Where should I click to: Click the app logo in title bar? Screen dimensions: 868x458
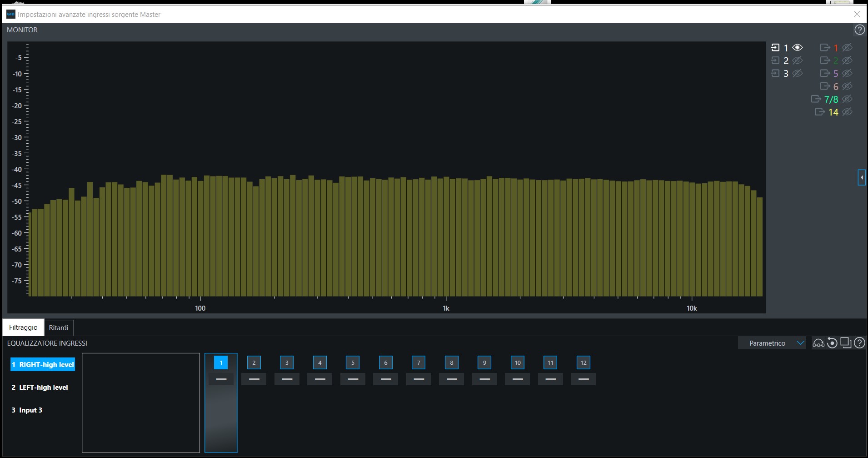point(11,14)
